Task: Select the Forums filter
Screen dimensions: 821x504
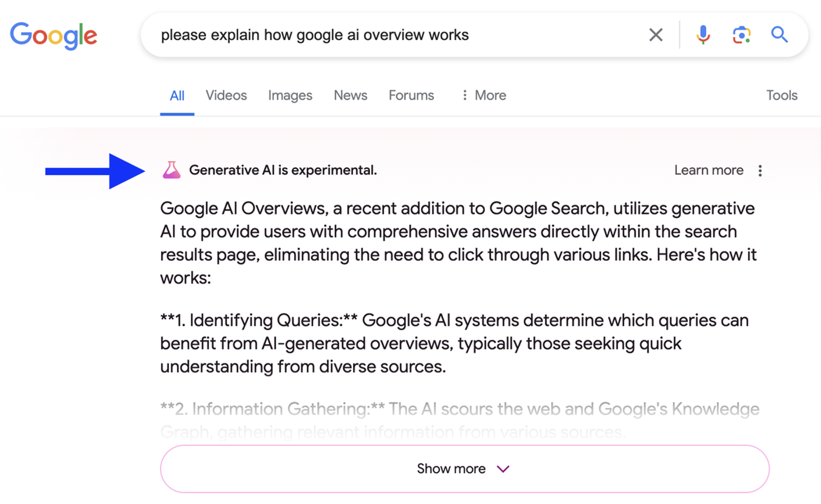Action: click(410, 95)
